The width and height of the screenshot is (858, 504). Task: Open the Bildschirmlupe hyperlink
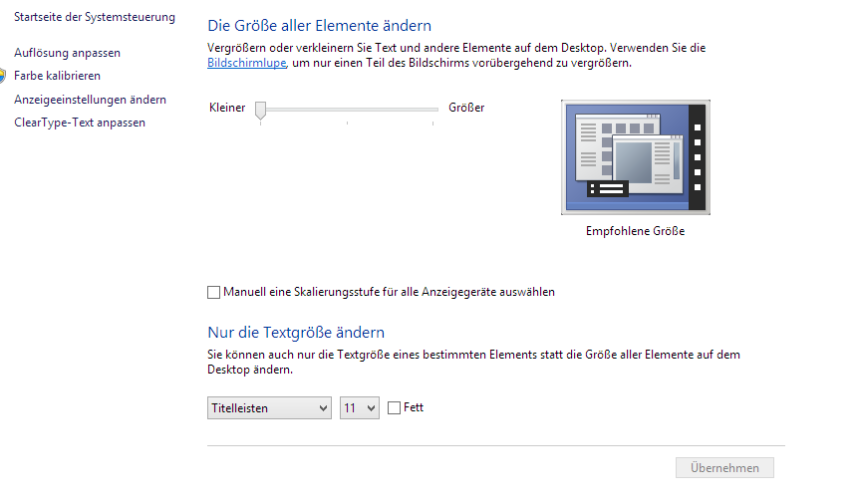(x=247, y=63)
